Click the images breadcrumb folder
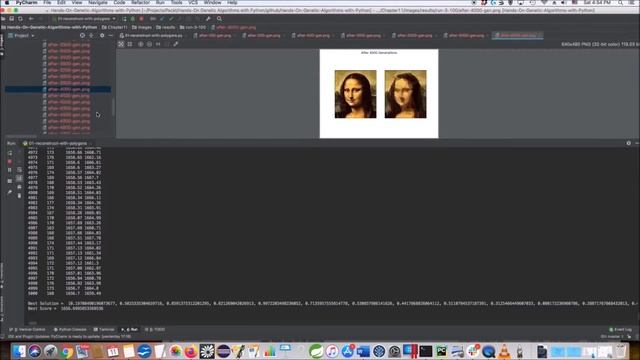The height and width of the screenshot is (360, 640). coord(142,27)
